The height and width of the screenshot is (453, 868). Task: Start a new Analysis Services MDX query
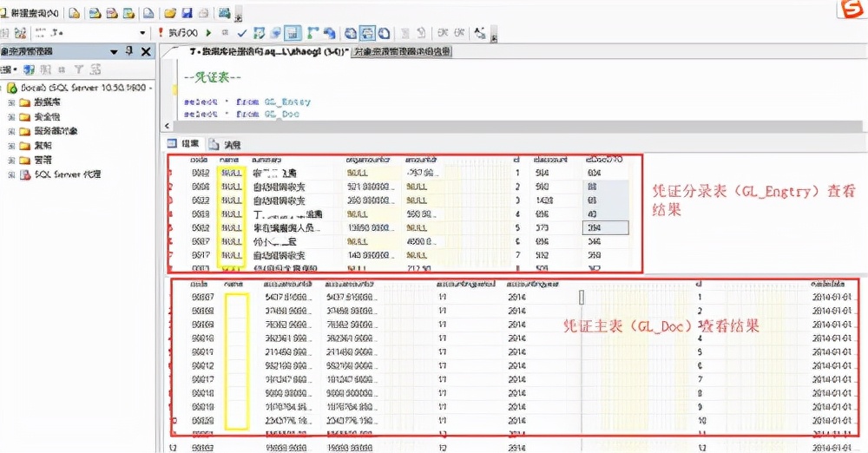(95, 13)
